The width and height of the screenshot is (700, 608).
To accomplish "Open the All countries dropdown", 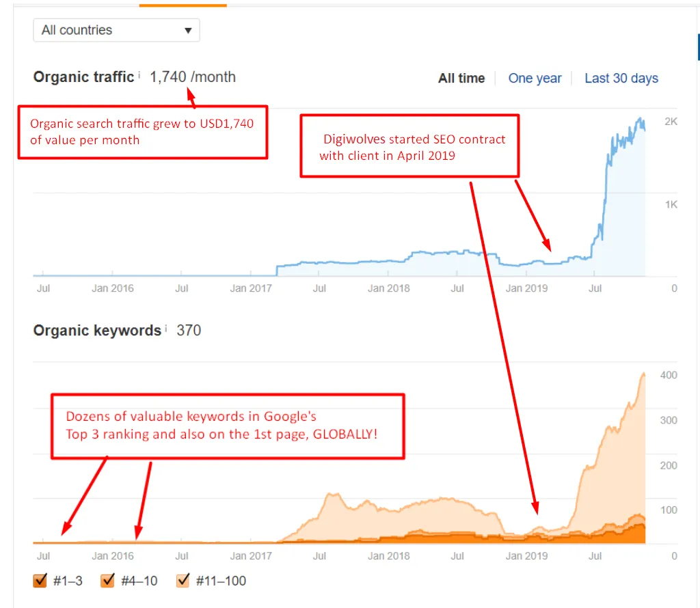I will [116, 30].
